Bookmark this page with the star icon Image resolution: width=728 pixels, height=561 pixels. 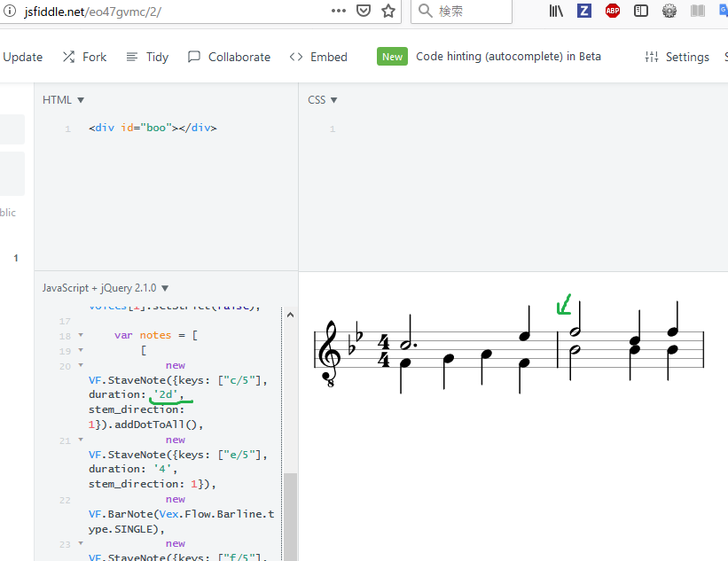tap(388, 11)
